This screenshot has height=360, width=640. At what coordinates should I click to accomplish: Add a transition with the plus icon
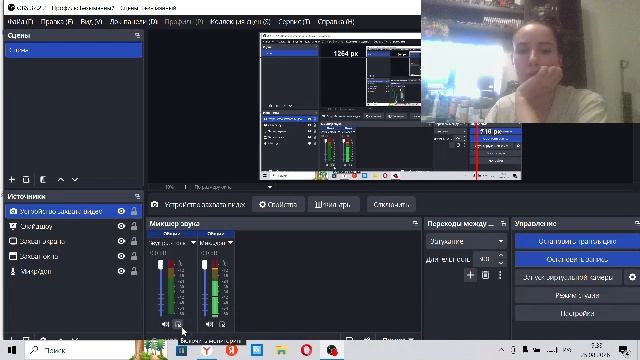click(470, 275)
